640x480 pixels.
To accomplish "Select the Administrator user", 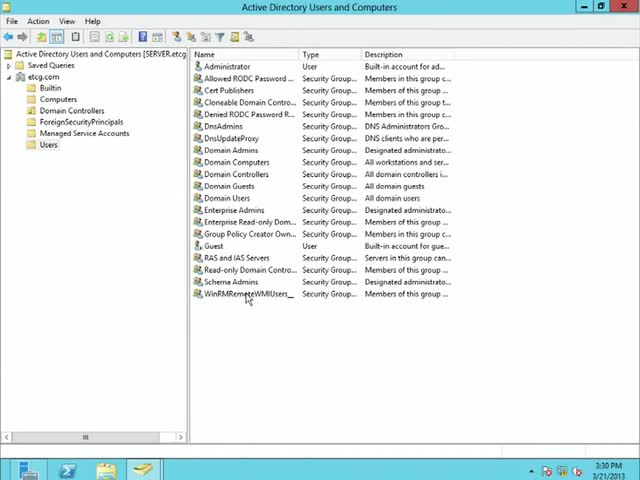I will (x=227, y=67).
